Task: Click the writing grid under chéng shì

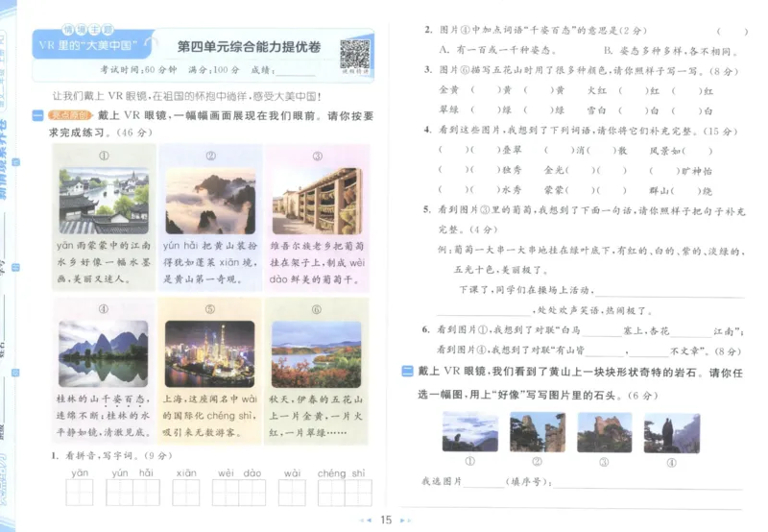Action: tap(345, 493)
